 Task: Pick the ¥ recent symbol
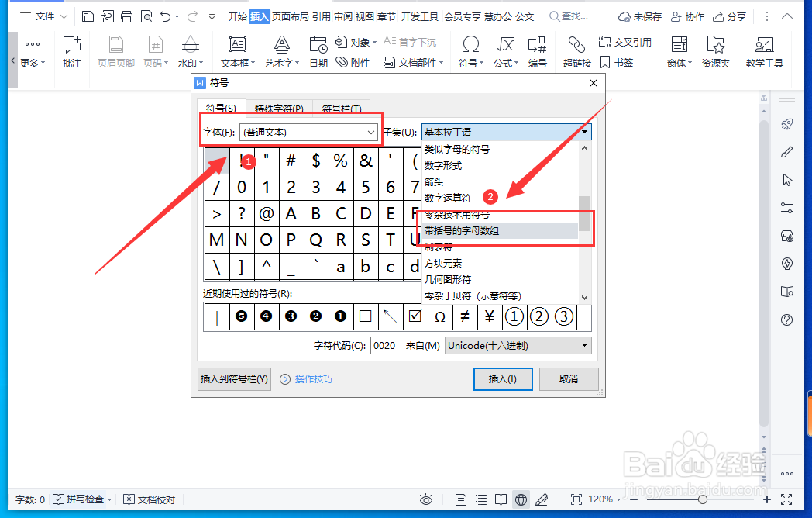[x=490, y=317]
